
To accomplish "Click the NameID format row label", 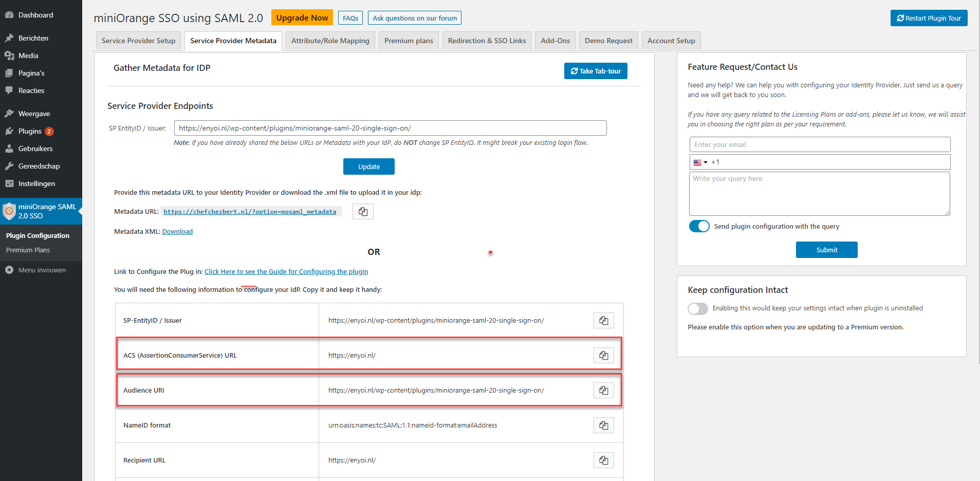I will coord(147,425).
